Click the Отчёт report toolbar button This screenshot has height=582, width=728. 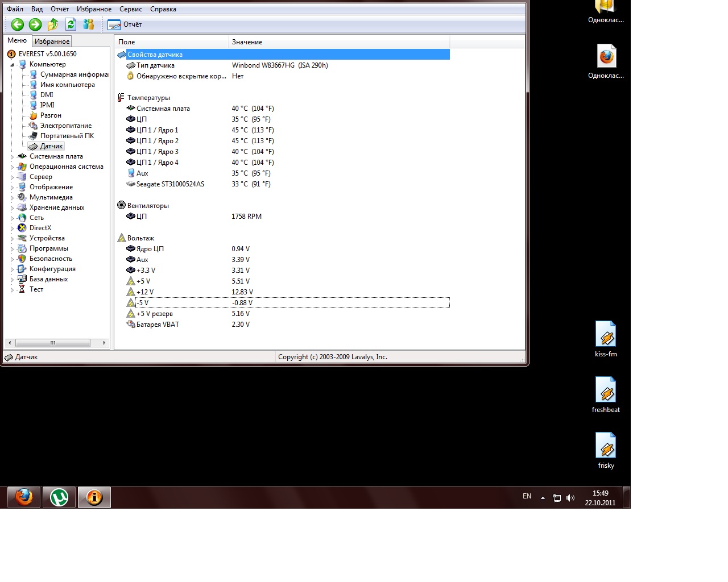[x=125, y=24]
